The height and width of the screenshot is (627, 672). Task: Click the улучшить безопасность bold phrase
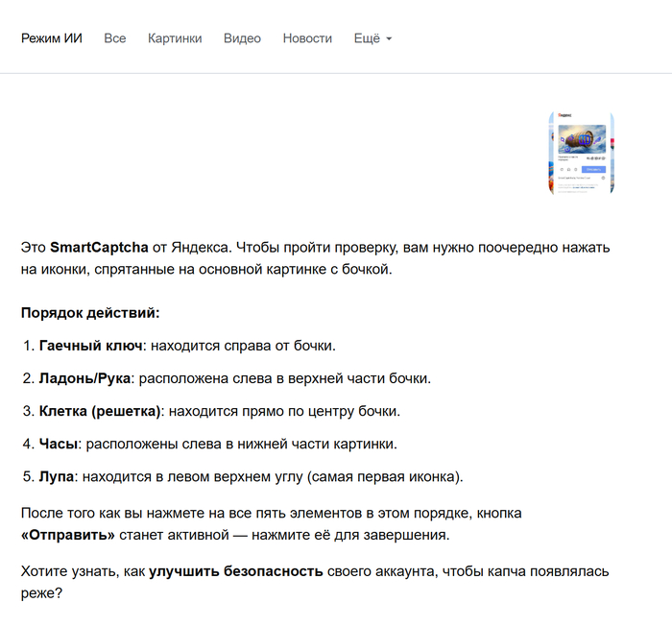235,571
